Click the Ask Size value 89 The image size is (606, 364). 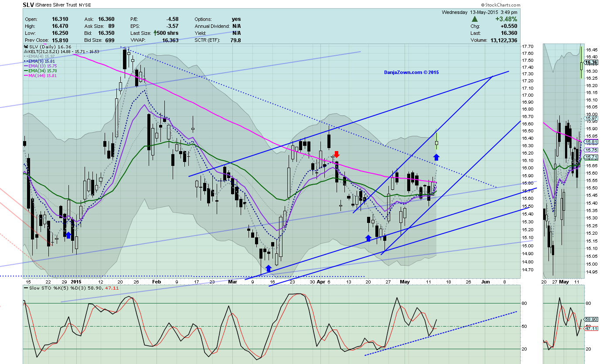(x=111, y=26)
